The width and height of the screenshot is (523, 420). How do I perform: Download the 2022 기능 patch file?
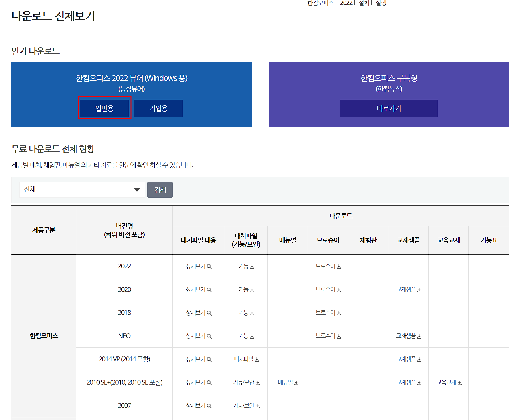tap(245, 266)
